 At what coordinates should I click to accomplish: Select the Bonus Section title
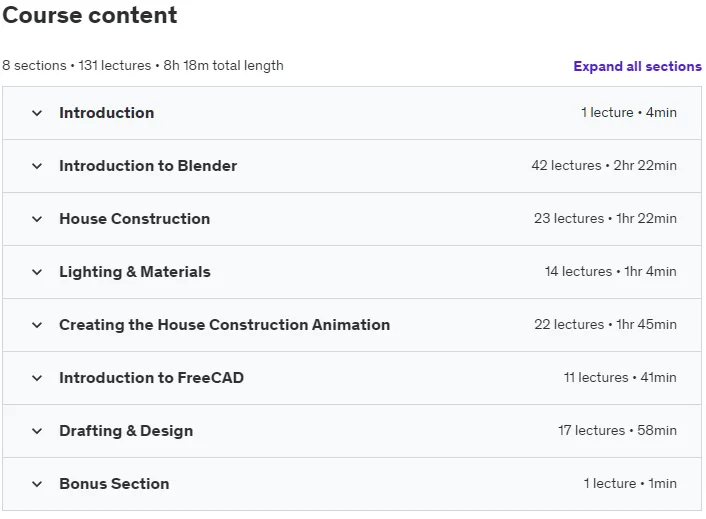coord(114,484)
